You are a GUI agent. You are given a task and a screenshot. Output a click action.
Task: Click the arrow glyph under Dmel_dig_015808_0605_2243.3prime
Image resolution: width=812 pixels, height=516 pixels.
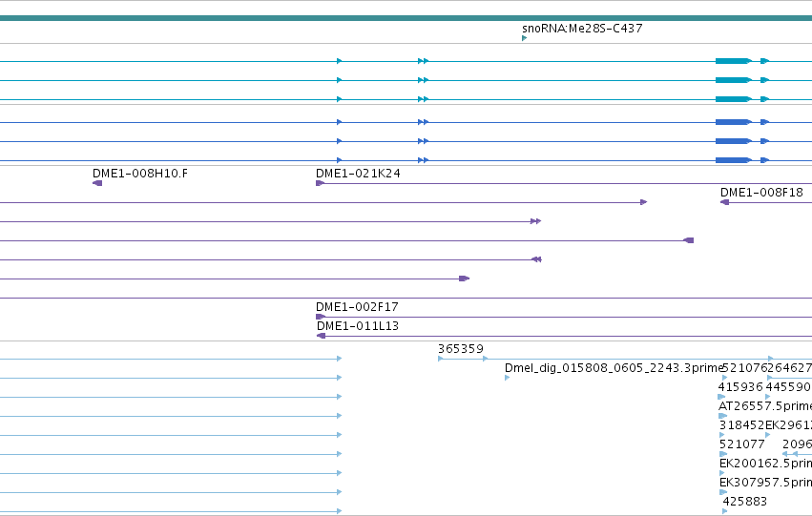click(507, 378)
